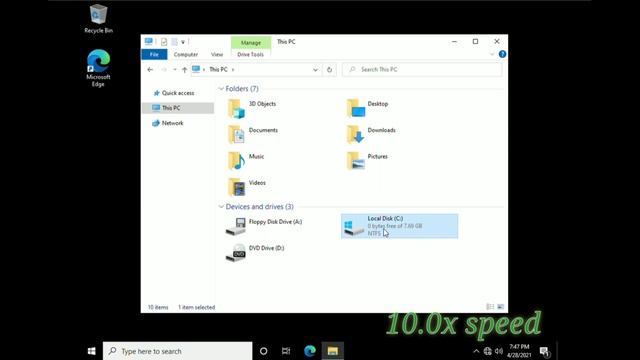Collapse the Folders (7) group
Screen dimensions: 640x360
[x=221, y=89]
